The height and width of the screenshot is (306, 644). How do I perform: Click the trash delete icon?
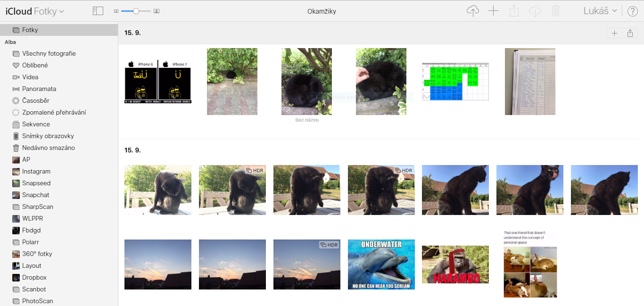pos(555,11)
